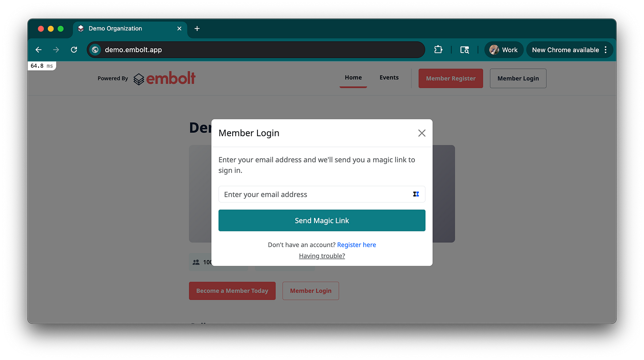This screenshot has width=644, height=360.
Task: Open the site info globe icon in address bar
Action: click(95, 50)
